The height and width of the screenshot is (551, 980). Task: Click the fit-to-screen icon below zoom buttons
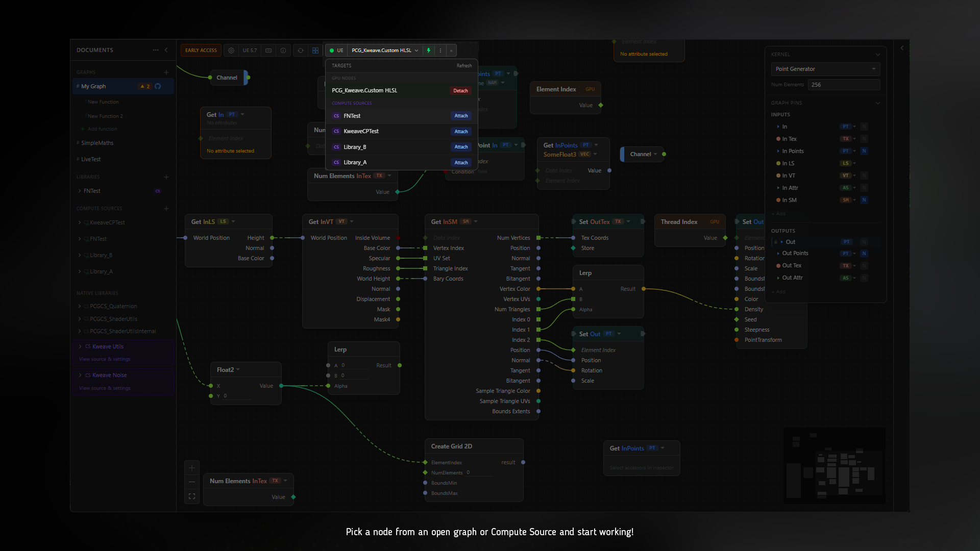pyautogui.click(x=192, y=496)
